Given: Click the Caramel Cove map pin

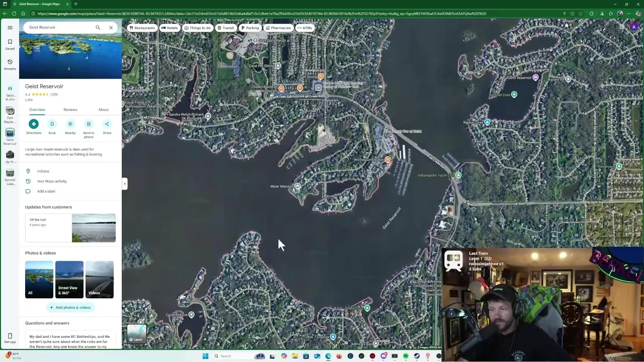Looking at the screenshot, I should (x=191, y=315).
